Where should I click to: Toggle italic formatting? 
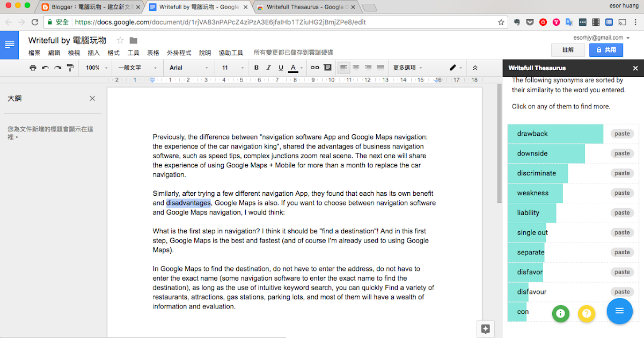268,68
